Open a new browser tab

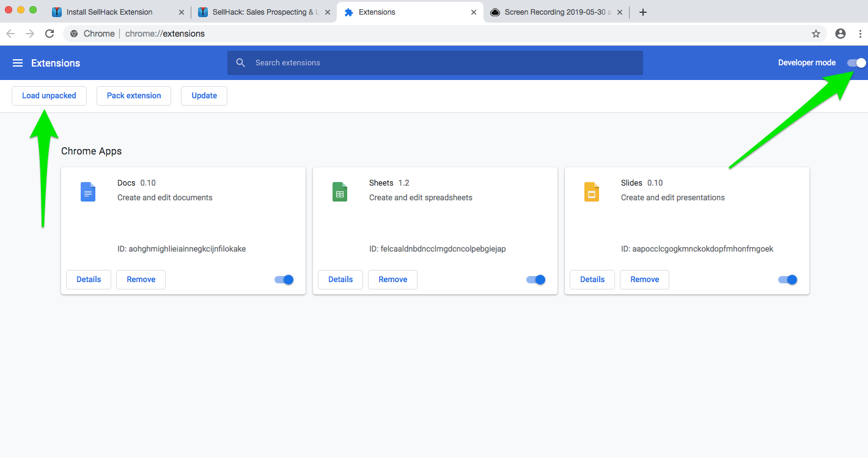(x=642, y=12)
